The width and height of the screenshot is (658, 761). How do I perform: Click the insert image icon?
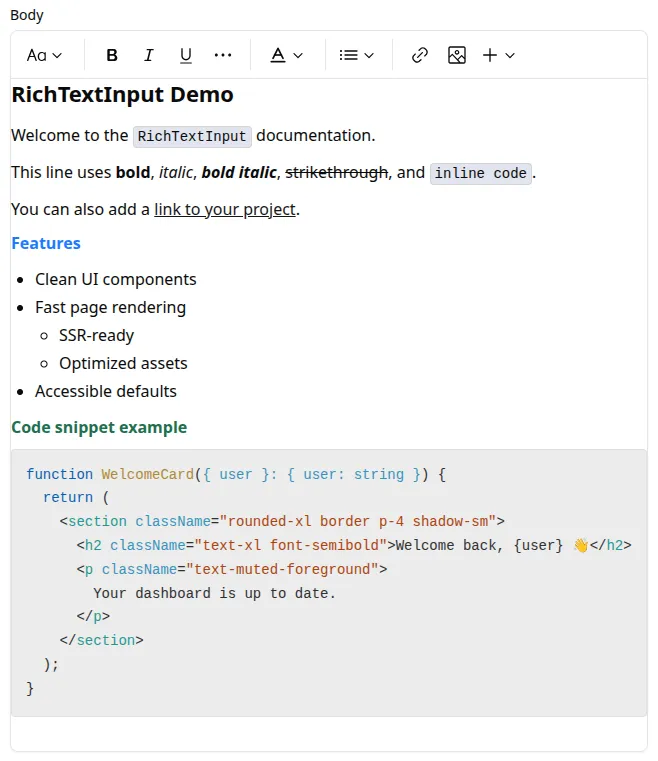pos(457,55)
